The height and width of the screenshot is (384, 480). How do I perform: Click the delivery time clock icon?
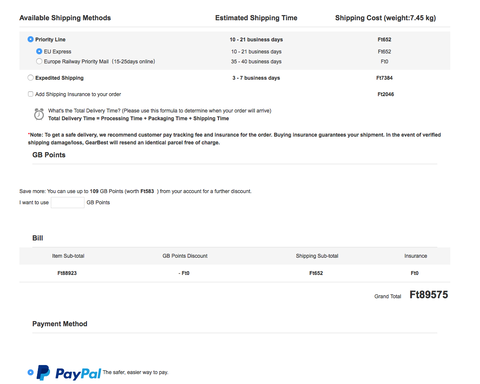click(39, 114)
